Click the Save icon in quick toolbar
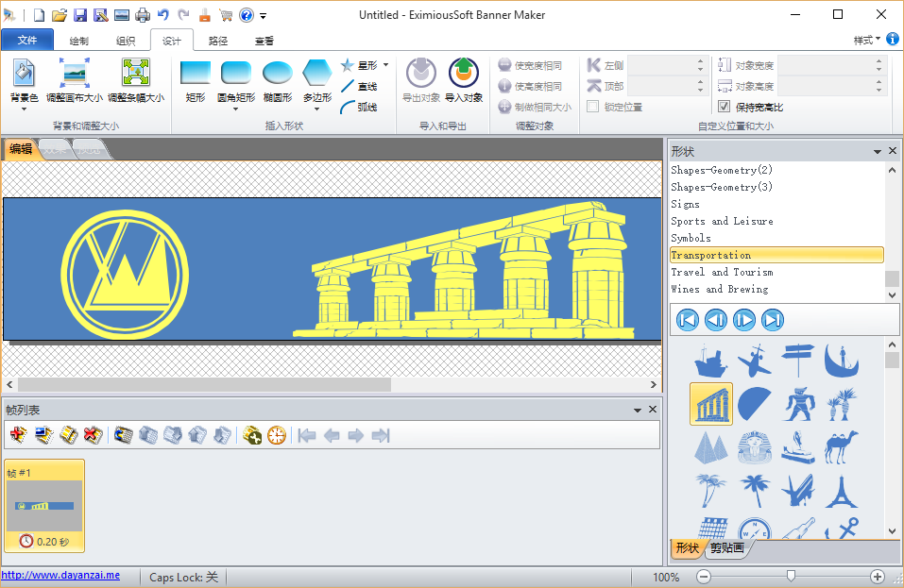This screenshot has height=588, width=904. [79, 15]
